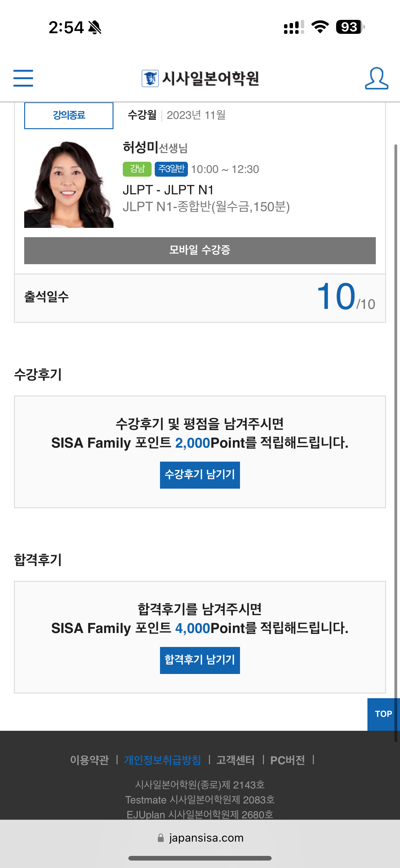Switch to PC버전 link

point(287,760)
